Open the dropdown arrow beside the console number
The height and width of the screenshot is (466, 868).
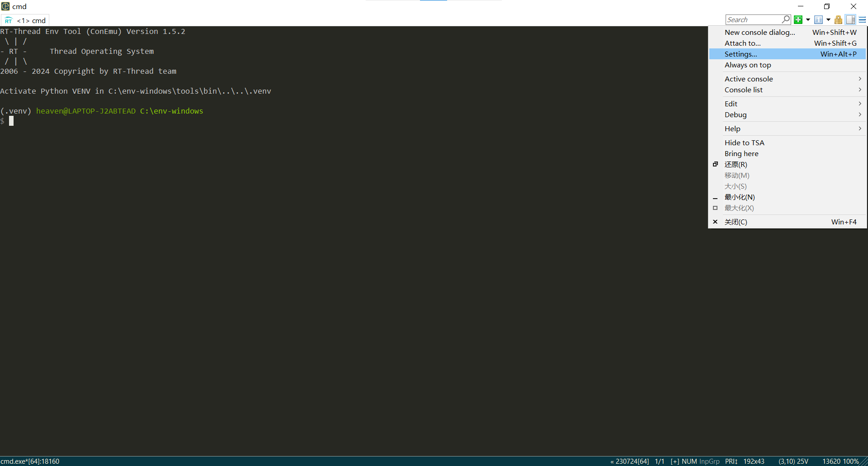click(x=828, y=19)
